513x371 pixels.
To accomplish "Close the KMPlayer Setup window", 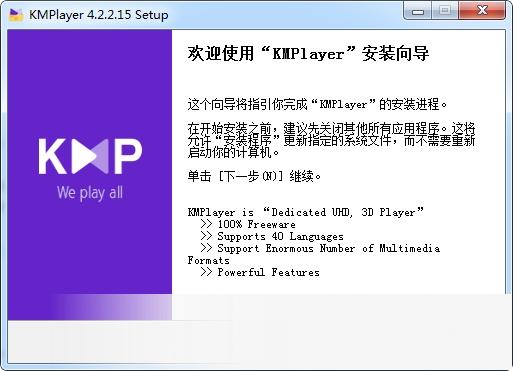I will point(482,11).
